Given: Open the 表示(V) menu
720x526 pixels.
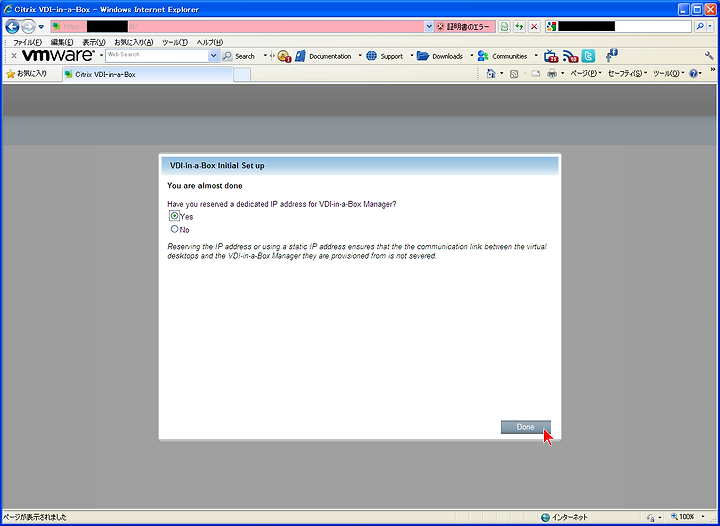Looking at the screenshot, I should tap(94, 42).
